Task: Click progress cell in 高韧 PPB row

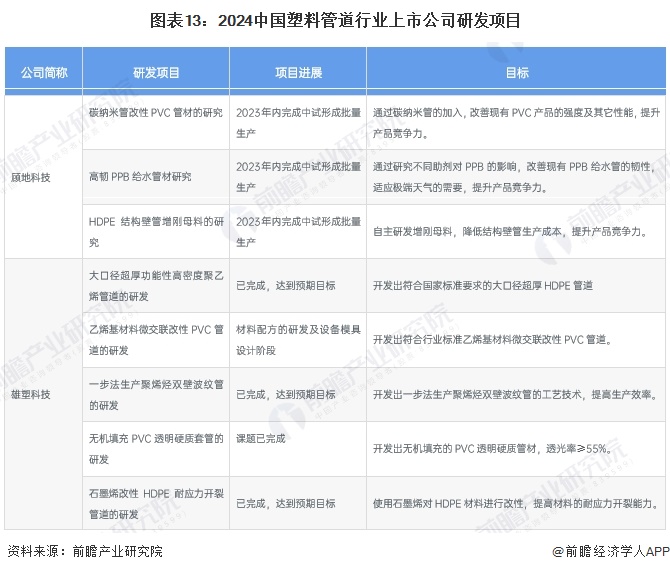Action: 298,177
